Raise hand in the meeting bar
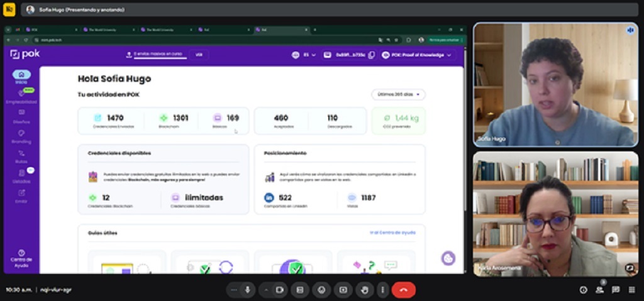644x301 pixels. click(x=364, y=290)
